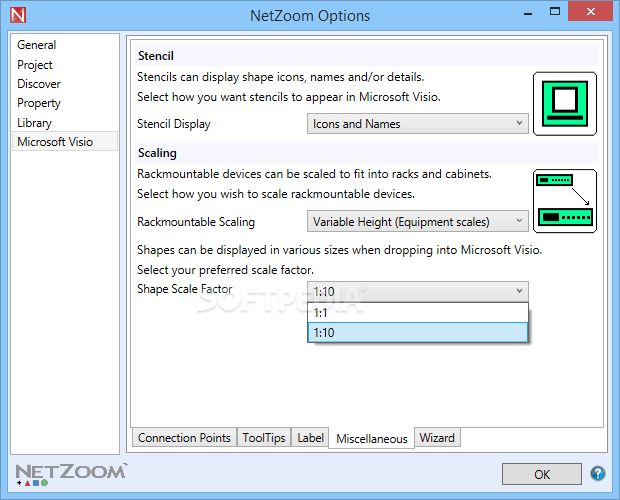The height and width of the screenshot is (500, 620).
Task: Open the Rackmountable Scaling dropdown
Action: point(418,221)
